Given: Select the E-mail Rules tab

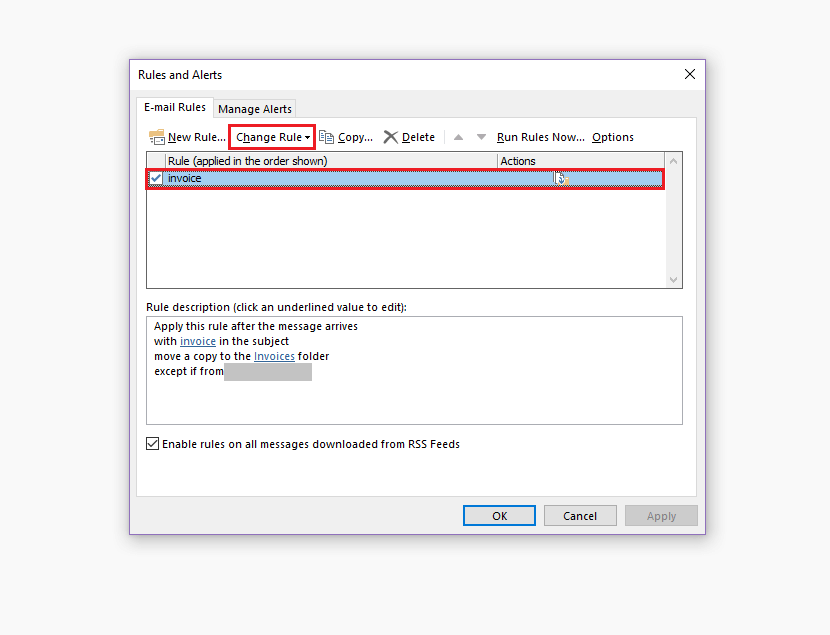Looking at the screenshot, I should (175, 106).
